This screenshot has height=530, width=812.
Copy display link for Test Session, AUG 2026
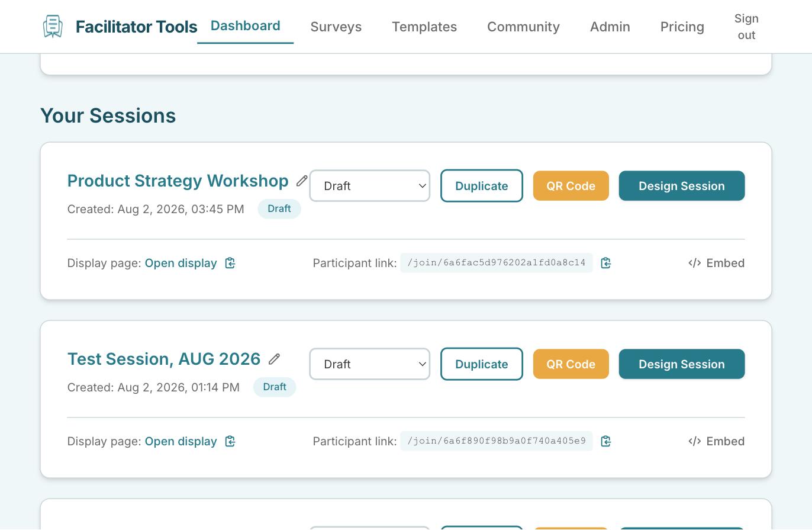click(x=230, y=441)
